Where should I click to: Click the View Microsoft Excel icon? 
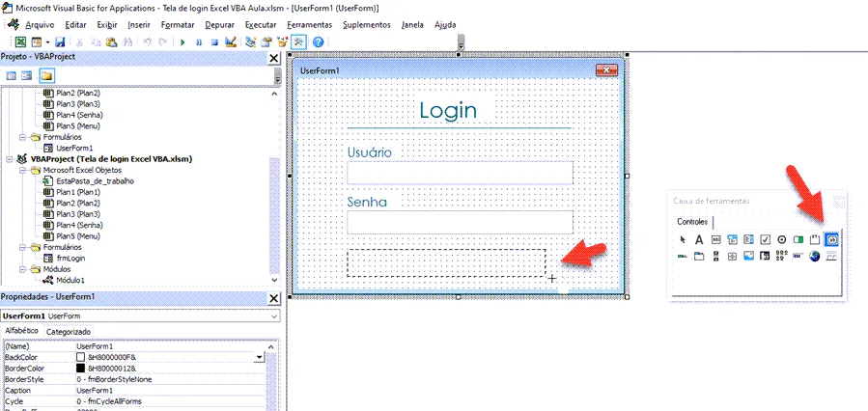tap(20, 42)
